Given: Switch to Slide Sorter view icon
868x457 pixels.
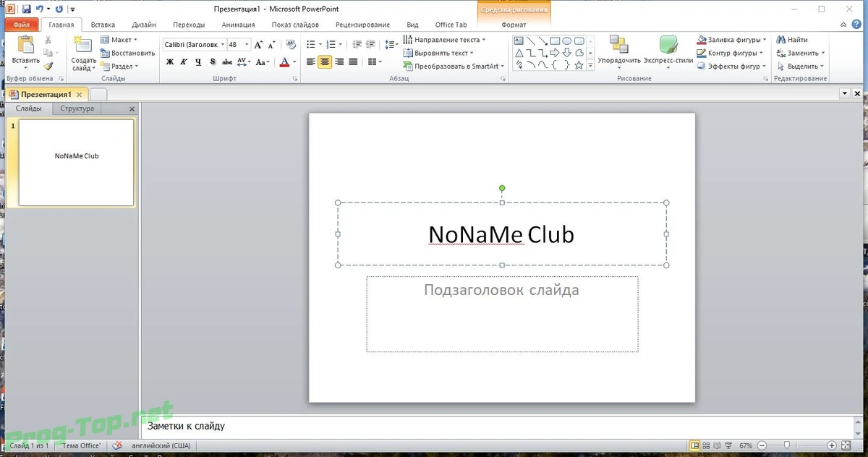Looking at the screenshot, I should 707,445.
